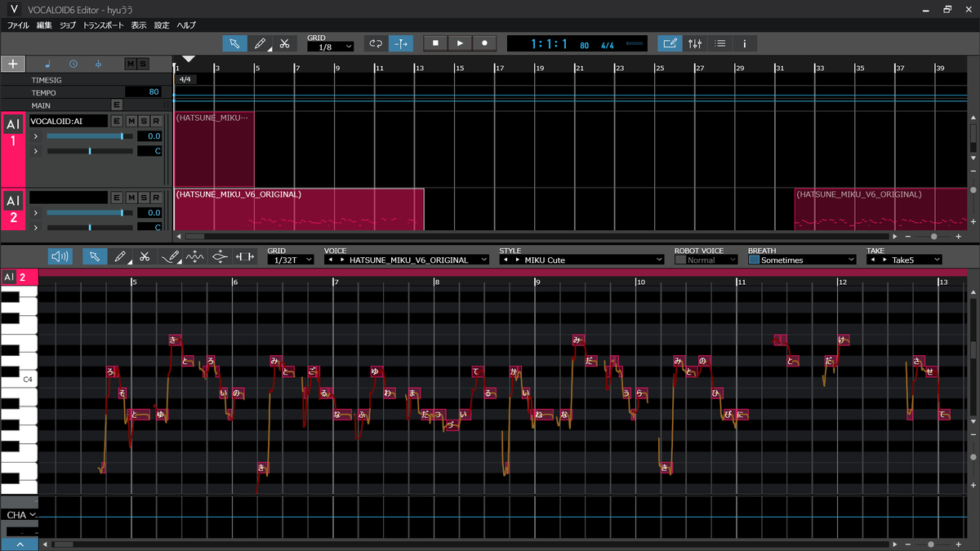
Task: Open the 編集 menu
Action: [44, 25]
